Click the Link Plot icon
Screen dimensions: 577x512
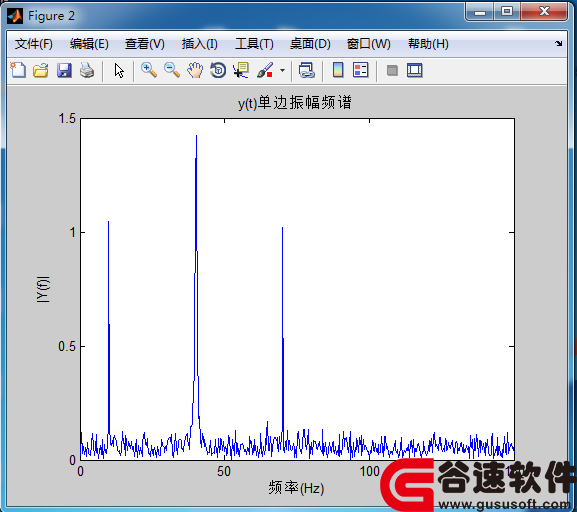[307, 70]
